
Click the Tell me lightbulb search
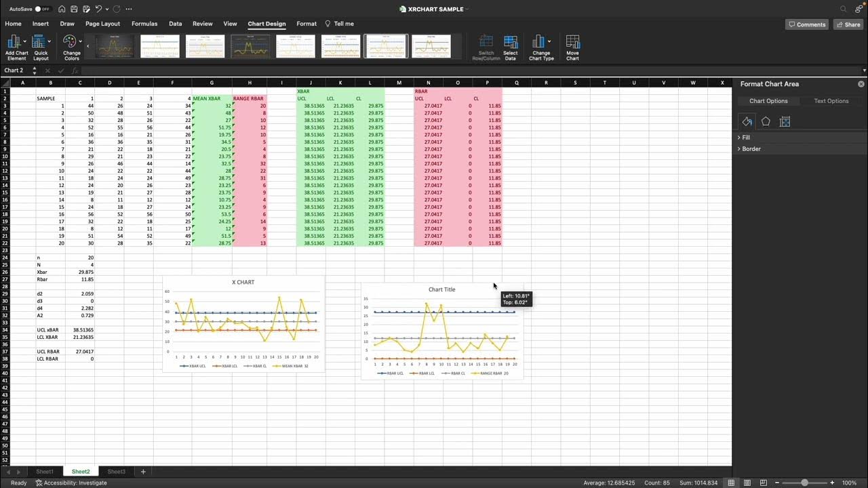coord(339,24)
